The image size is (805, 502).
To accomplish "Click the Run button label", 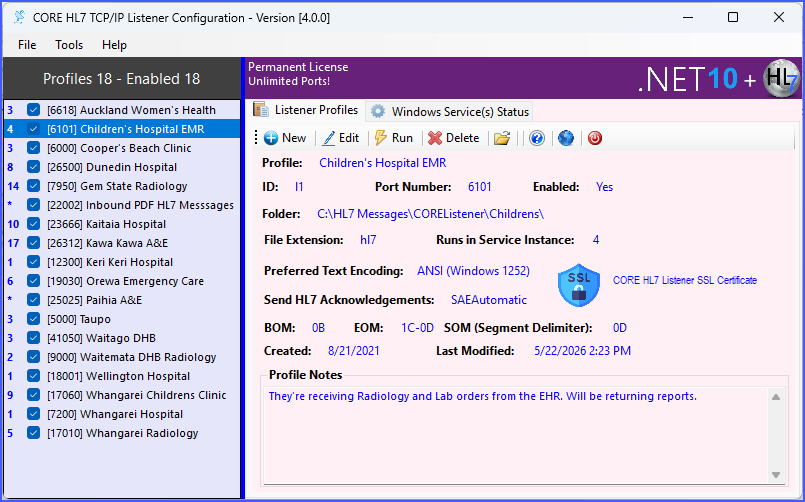I will coord(402,138).
